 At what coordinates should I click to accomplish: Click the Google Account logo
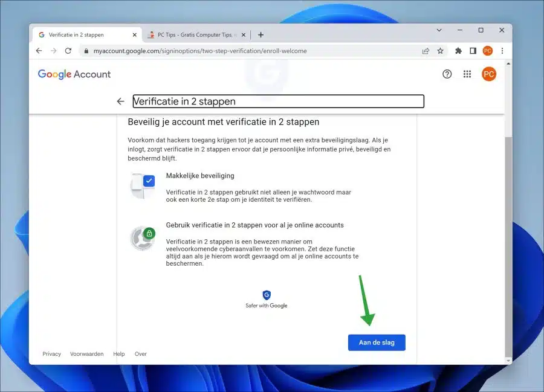pos(74,74)
